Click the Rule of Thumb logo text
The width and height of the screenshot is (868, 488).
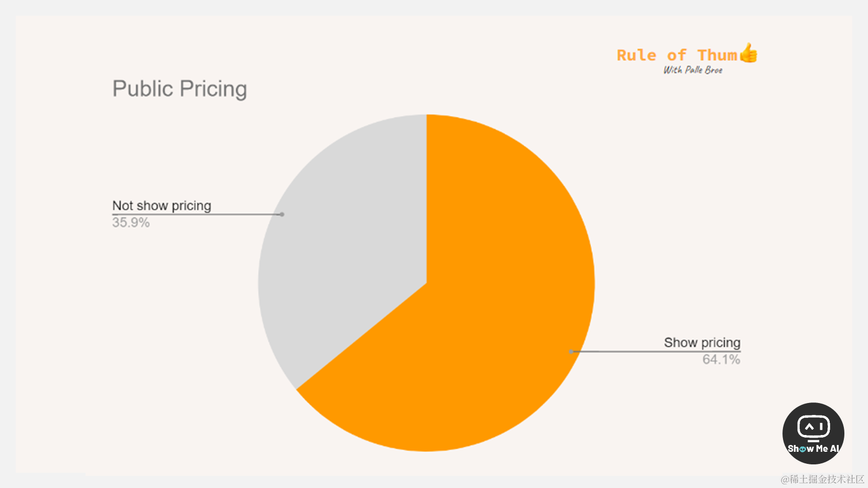687,55
